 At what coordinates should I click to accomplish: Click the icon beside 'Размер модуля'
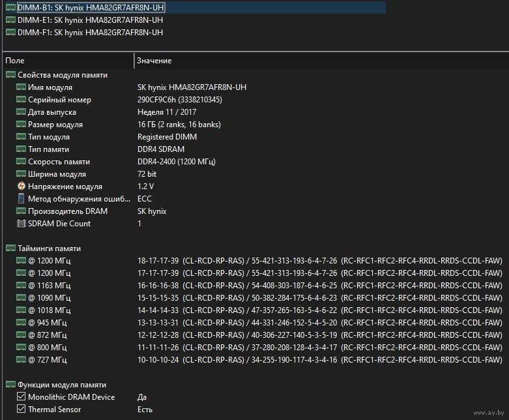click(x=21, y=124)
